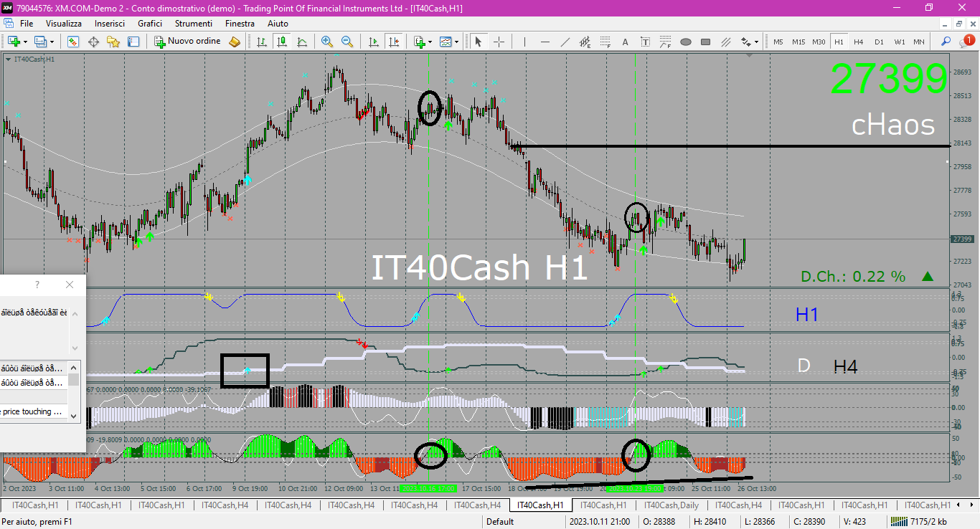Screen dimensions: 980x529
Task: Open the Strumenti menu
Action: pos(194,24)
